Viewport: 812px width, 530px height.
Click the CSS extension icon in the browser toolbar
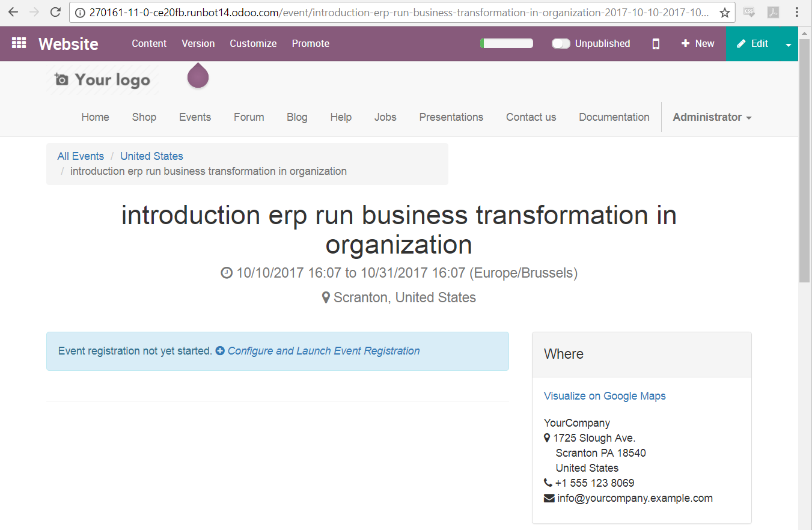coord(748,12)
